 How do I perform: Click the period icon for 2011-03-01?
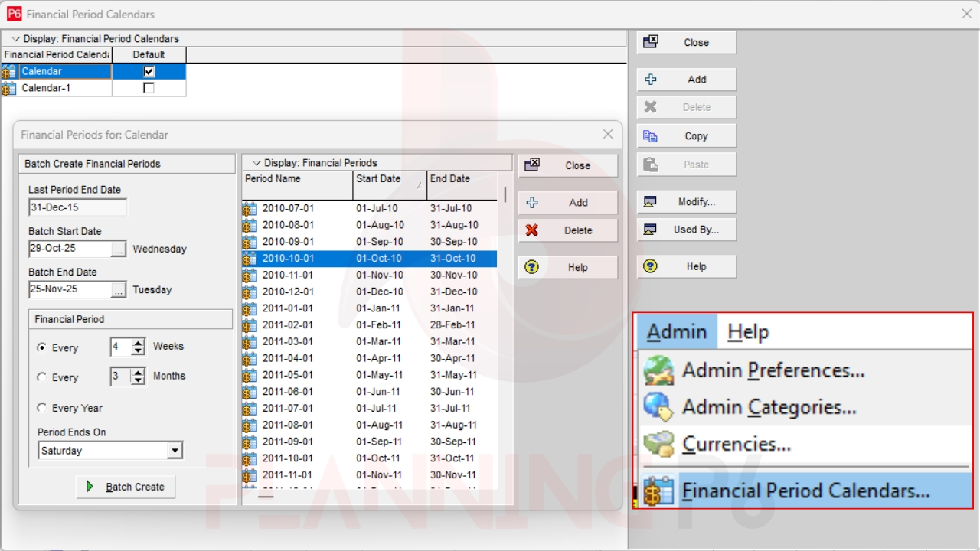[250, 341]
